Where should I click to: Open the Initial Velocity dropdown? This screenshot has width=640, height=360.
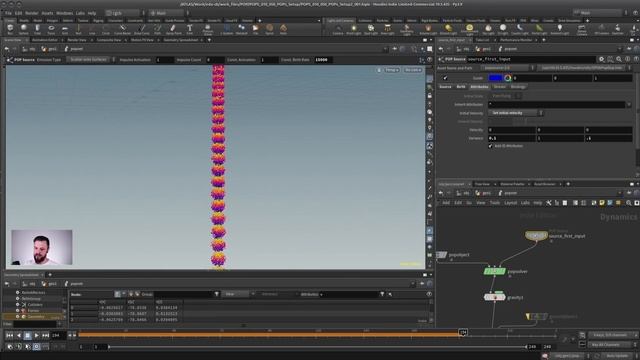tap(516, 113)
